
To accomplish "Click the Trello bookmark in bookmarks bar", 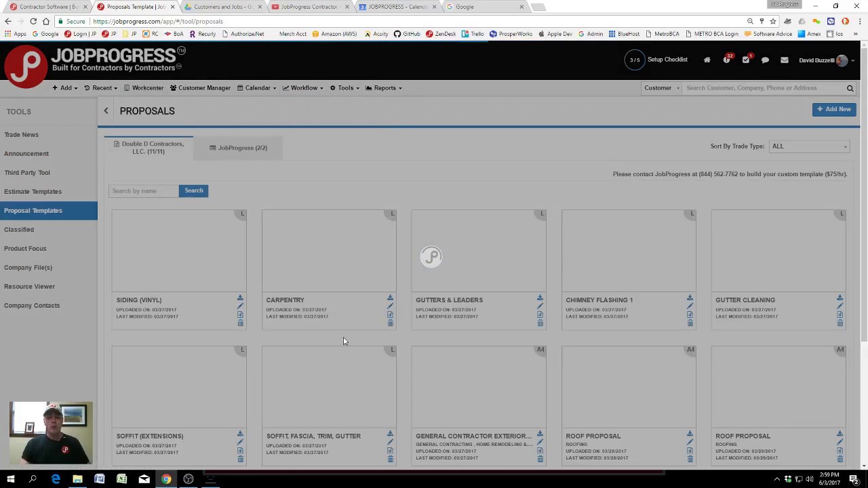I will (x=473, y=34).
